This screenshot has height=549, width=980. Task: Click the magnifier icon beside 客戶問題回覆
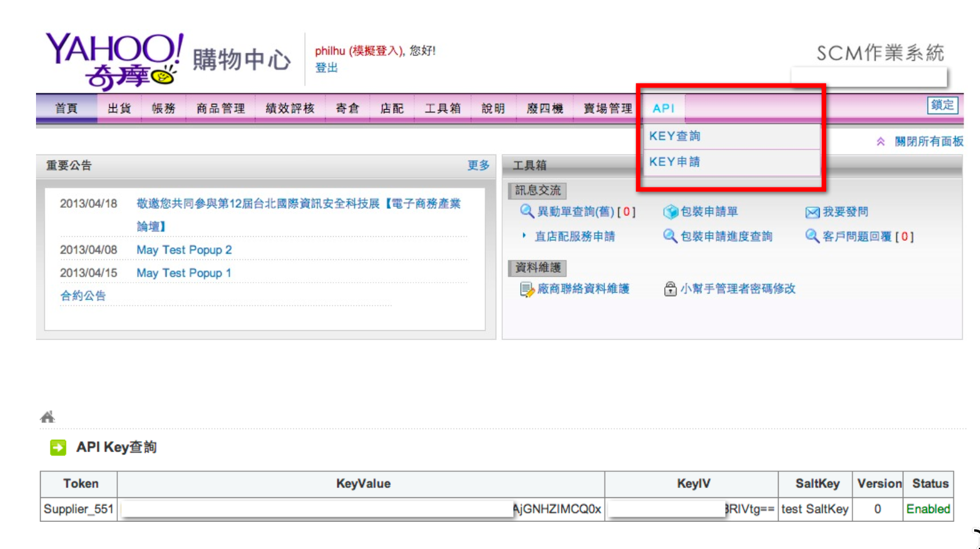[x=812, y=236]
